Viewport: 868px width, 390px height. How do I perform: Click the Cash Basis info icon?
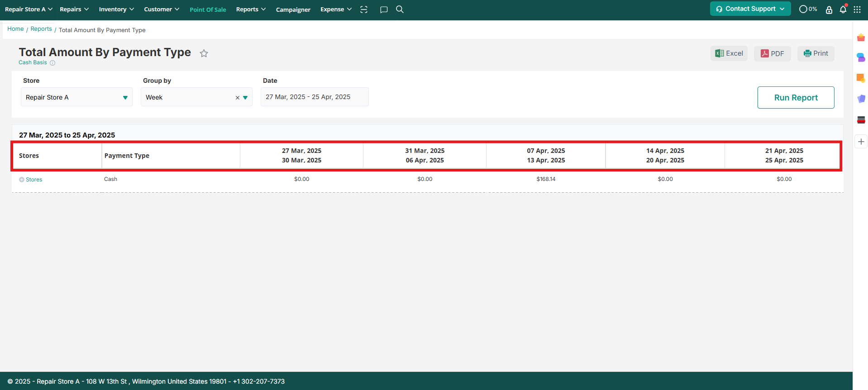(x=52, y=63)
